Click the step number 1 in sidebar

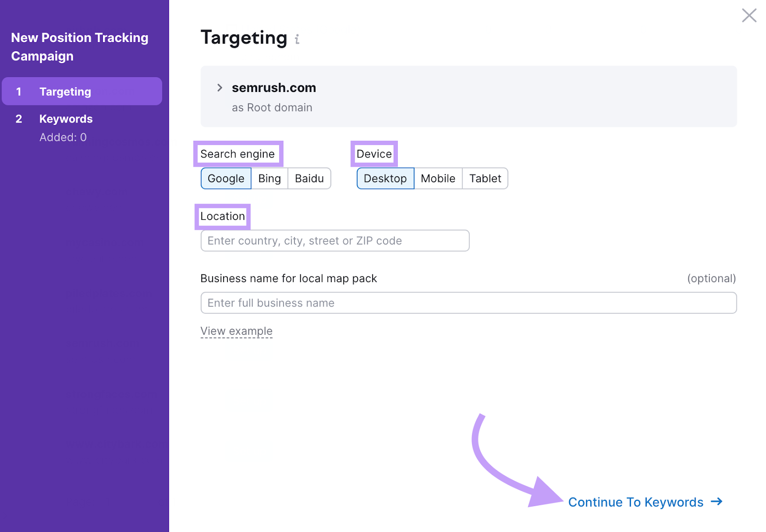(x=19, y=91)
